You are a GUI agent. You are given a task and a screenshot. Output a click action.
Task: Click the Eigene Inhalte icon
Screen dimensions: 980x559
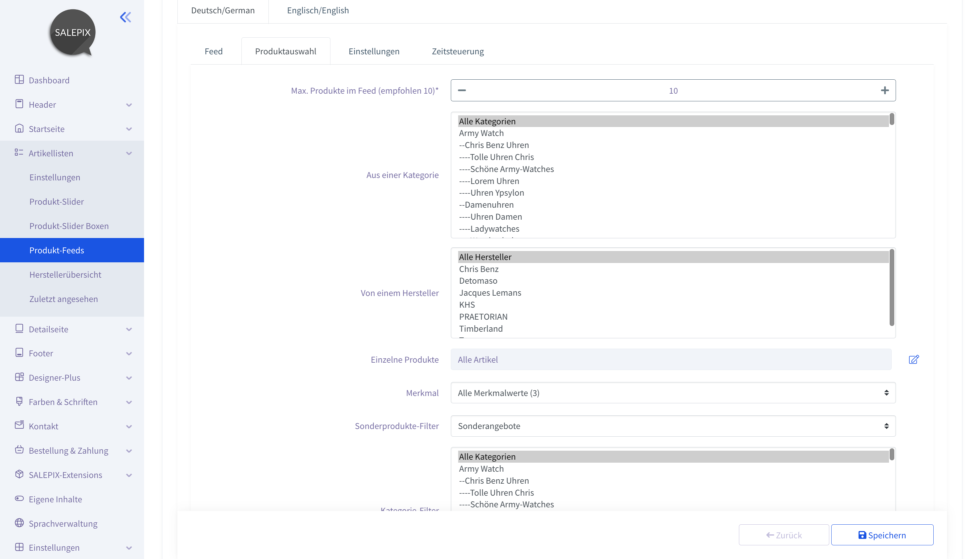[19, 499]
